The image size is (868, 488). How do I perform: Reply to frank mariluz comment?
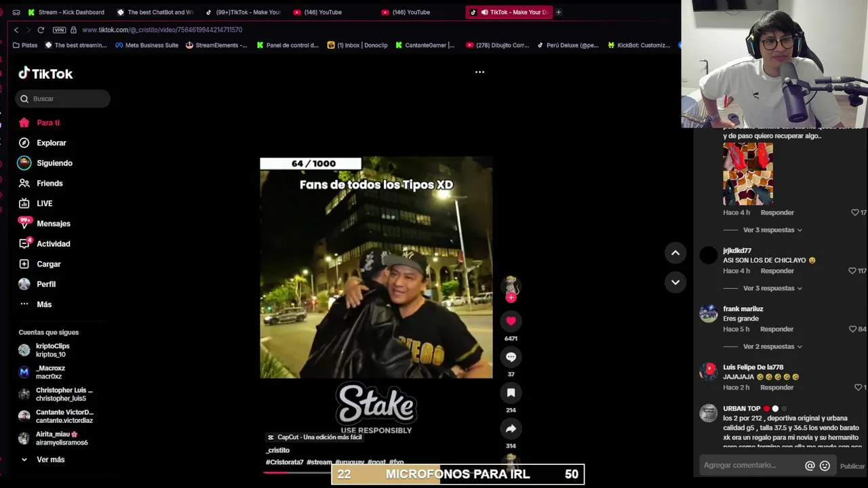(x=777, y=329)
